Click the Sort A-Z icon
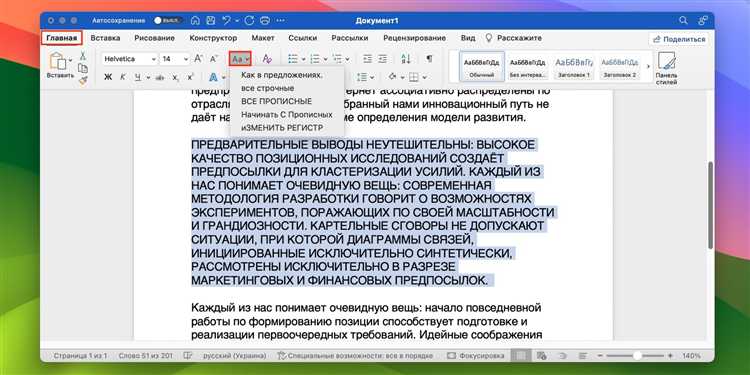Image resolution: width=750 pixels, height=375 pixels. (x=406, y=59)
